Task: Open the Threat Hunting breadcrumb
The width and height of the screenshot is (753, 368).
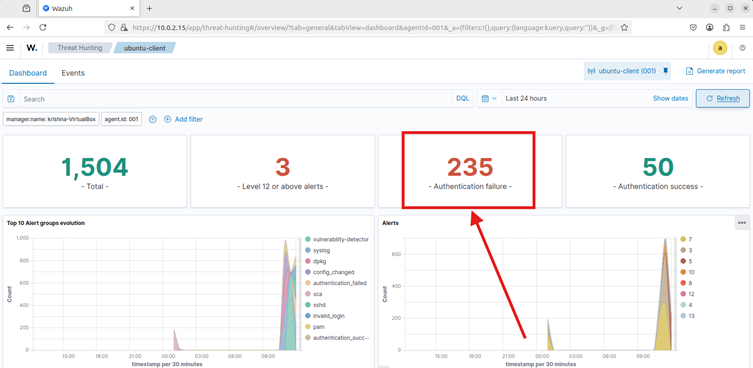Action: coord(80,48)
